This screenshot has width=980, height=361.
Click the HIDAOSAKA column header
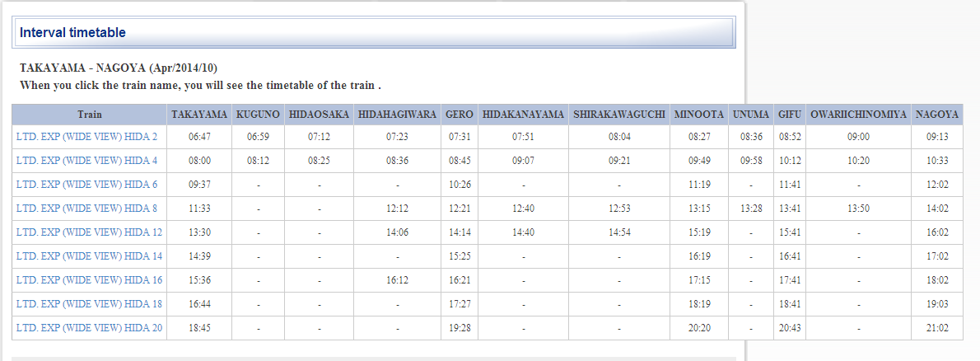[319, 115]
